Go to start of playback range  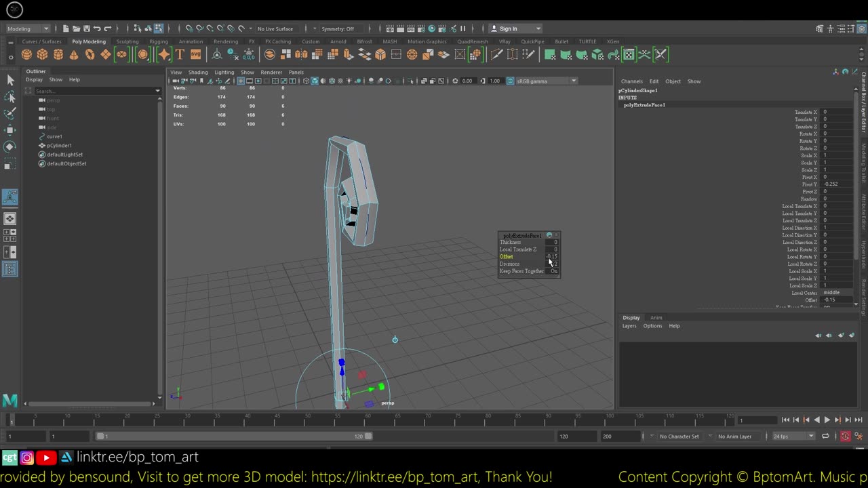[785, 420]
